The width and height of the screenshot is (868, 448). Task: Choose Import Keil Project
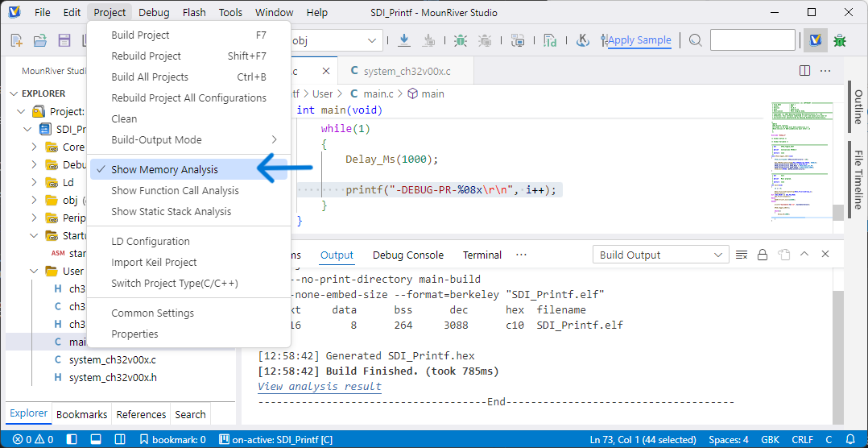coord(188,262)
